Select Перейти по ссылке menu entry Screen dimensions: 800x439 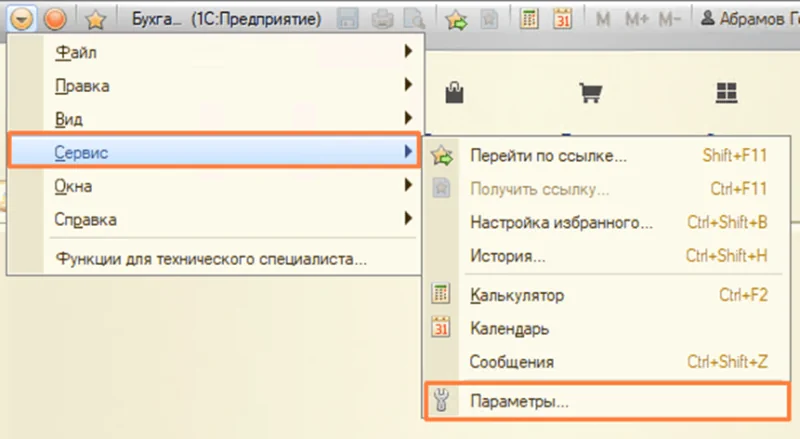coord(548,156)
